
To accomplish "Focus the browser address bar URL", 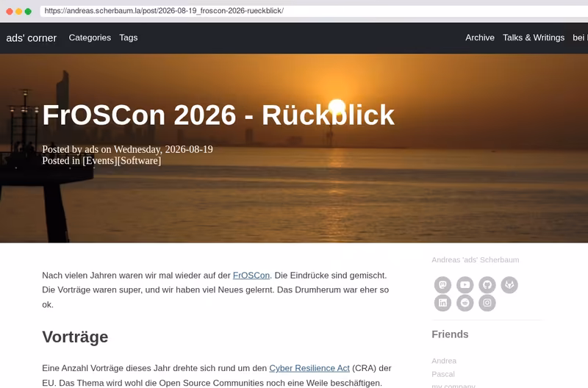I will [314, 11].
